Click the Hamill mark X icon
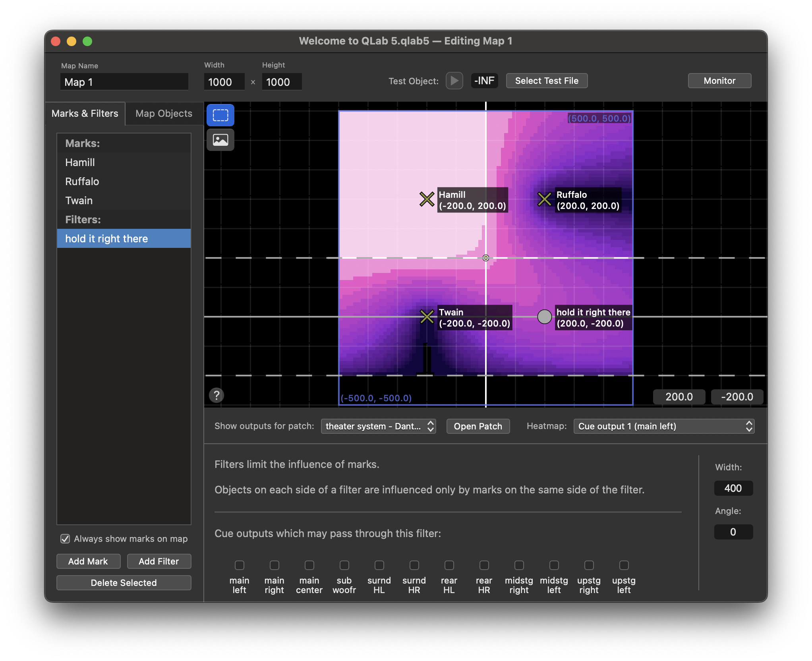812x661 pixels. click(x=427, y=199)
